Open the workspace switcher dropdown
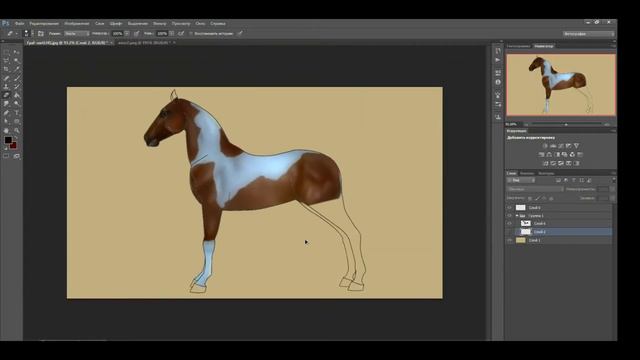Viewport: 640px width, 360px height. coord(589,34)
